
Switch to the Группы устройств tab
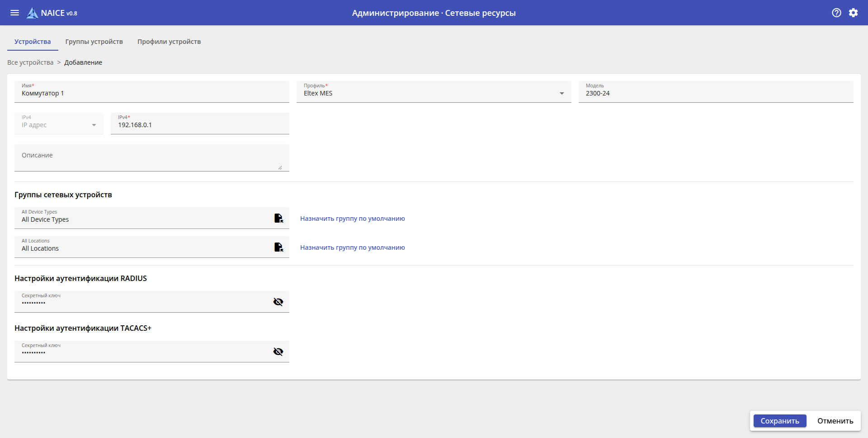pyautogui.click(x=94, y=42)
